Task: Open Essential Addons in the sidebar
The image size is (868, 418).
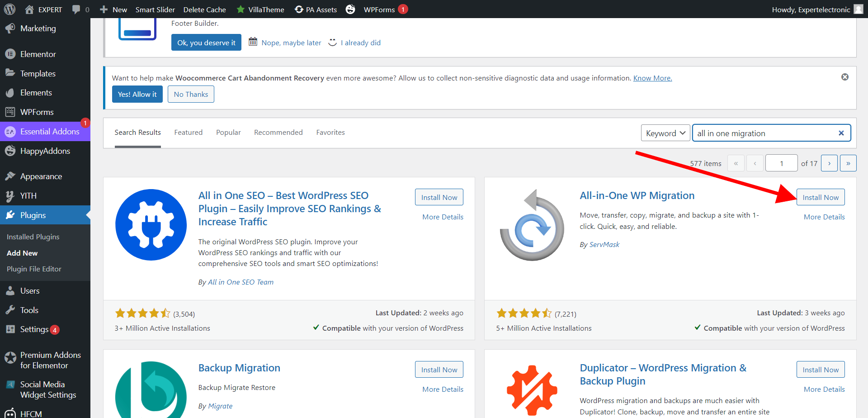Action: click(45, 132)
